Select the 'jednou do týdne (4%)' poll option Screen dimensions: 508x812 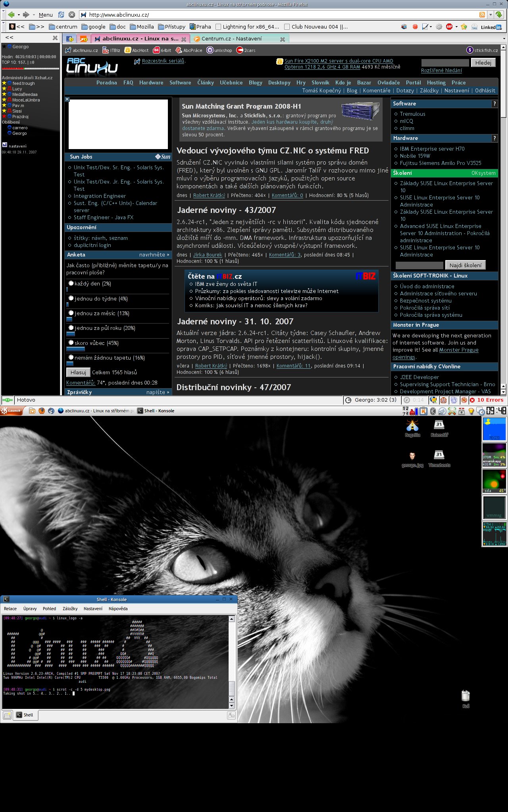pyautogui.click(x=71, y=298)
